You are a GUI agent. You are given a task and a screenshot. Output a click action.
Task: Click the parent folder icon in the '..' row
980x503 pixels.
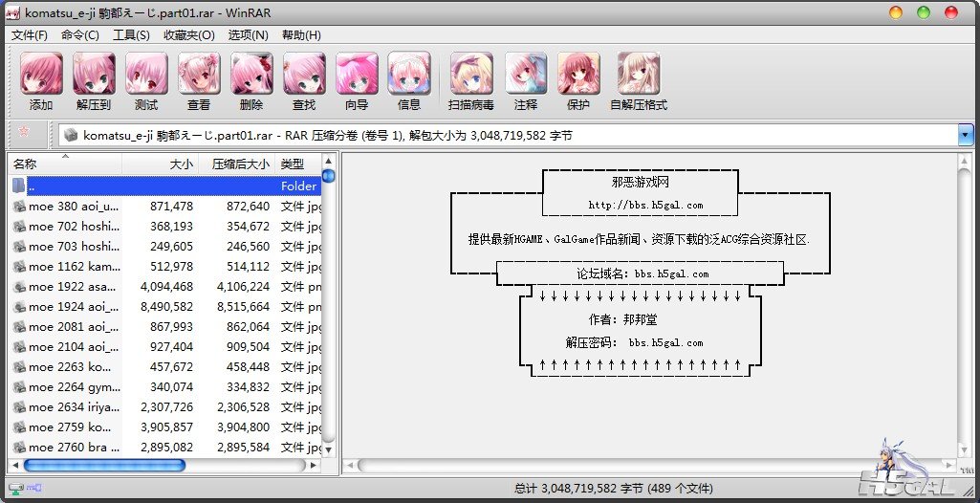[19, 186]
